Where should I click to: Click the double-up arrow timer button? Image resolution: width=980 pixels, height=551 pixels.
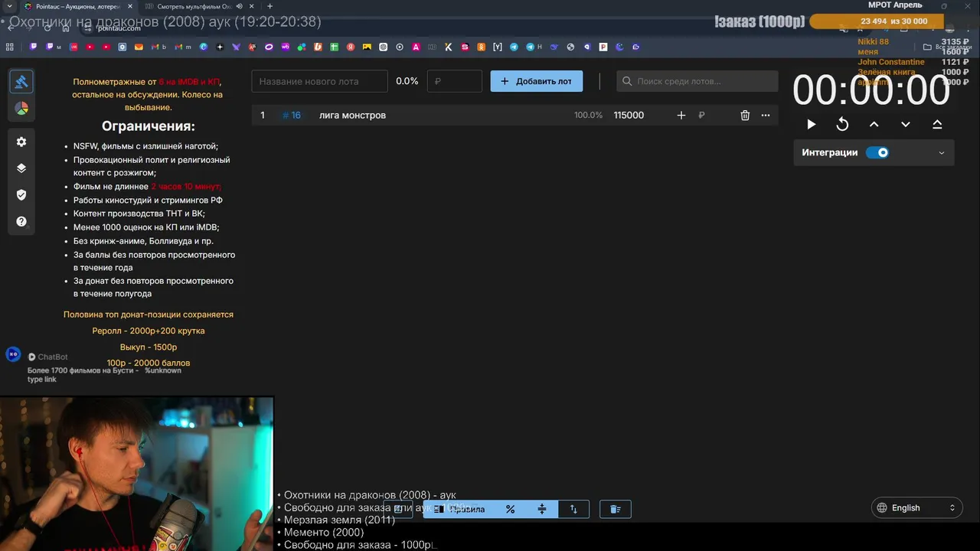937,125
